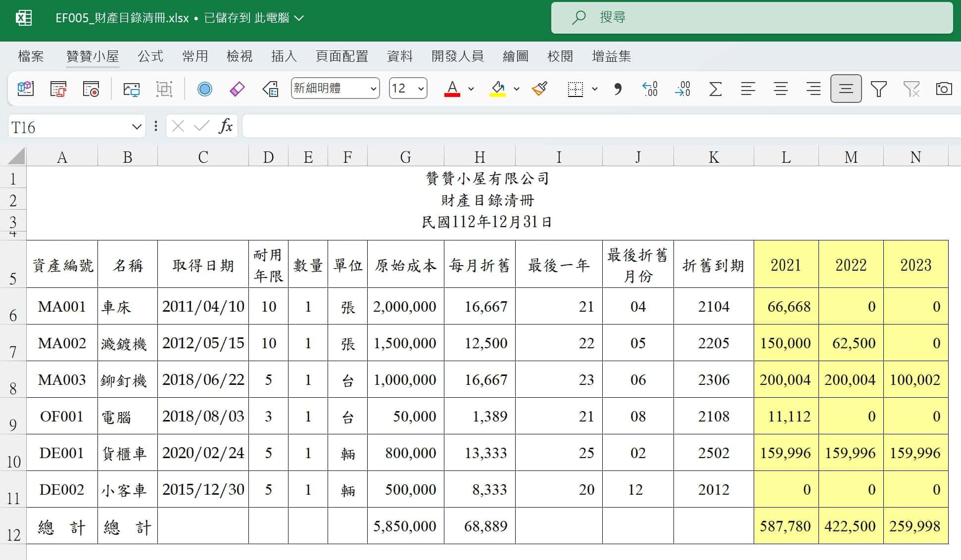Click the camera icon in toolbar
The height and width of the screenshot is (560, 961).
pyautogui.click(x=944, y=89)
